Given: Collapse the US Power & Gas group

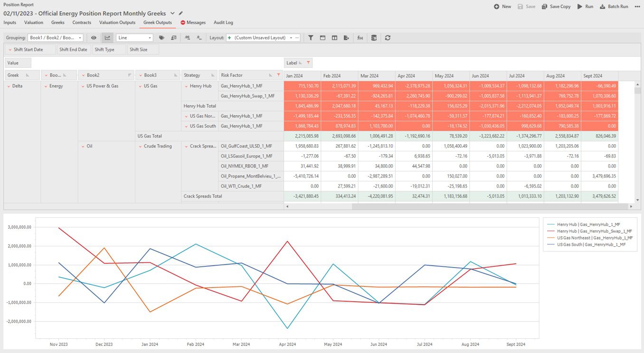Looking at the screenshot, I should [x=83, y=86].
